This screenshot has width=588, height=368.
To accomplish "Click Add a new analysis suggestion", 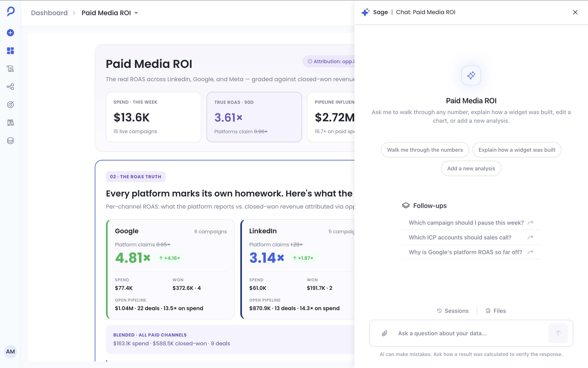I will pyautogui.click(x=471, y=168).
